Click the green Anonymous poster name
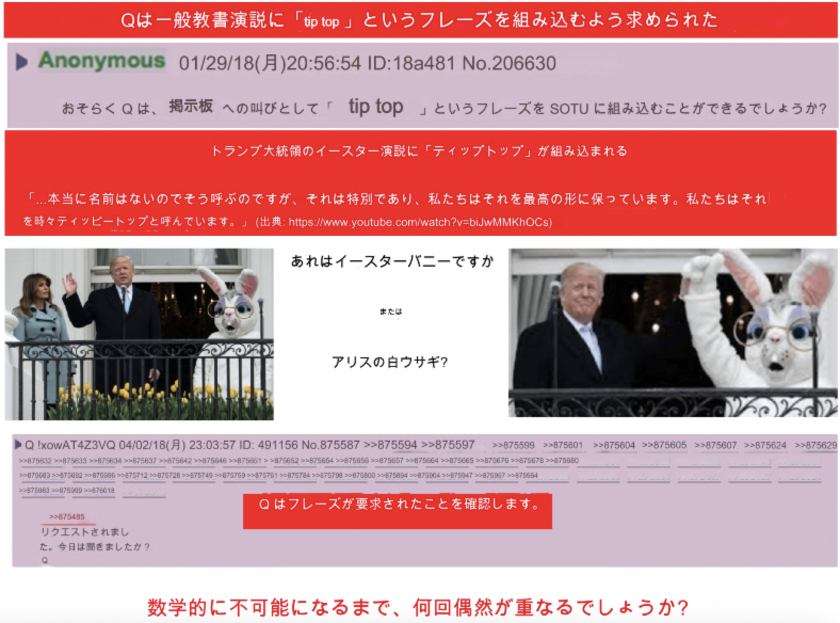The width and height of the screenshot is (840, 623). pos(102,60)
